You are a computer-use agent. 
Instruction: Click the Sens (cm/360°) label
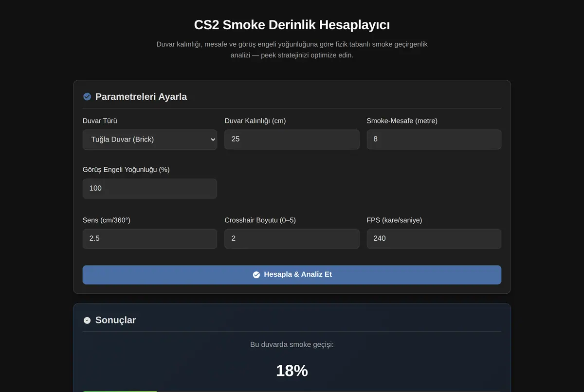tap(107, 220)
